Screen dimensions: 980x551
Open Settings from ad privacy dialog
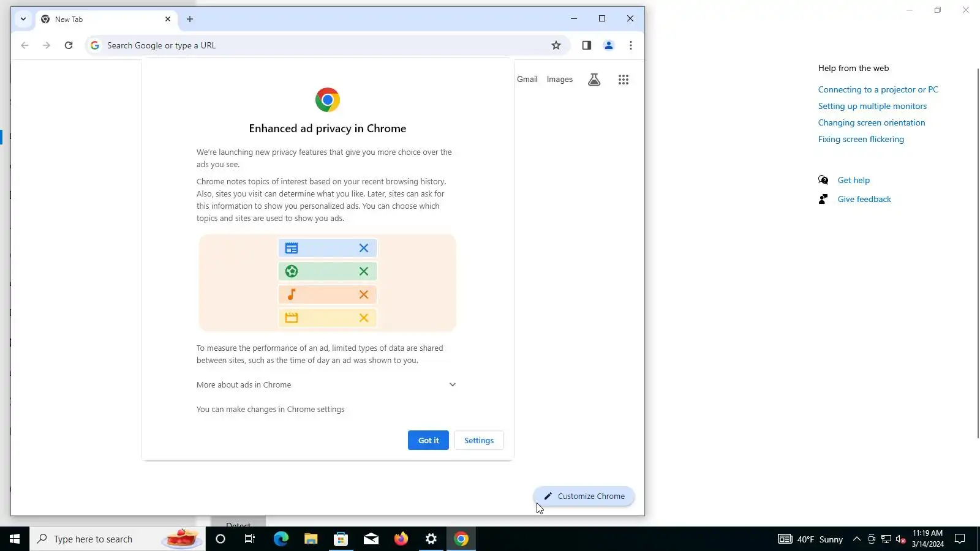click(479, 440)
